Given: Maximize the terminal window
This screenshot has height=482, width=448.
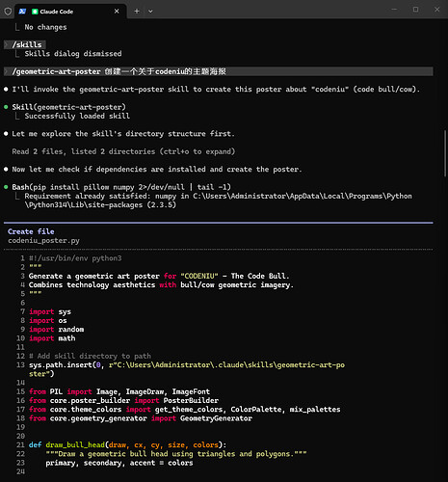Looking at the screenshot, I should (415, 10).
